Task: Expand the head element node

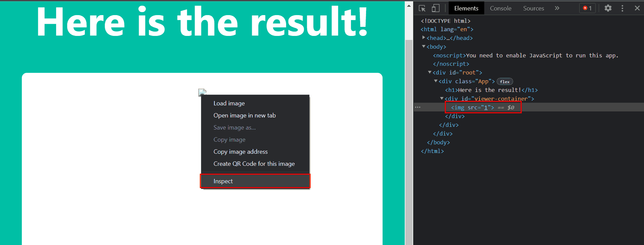Action: 424,38
